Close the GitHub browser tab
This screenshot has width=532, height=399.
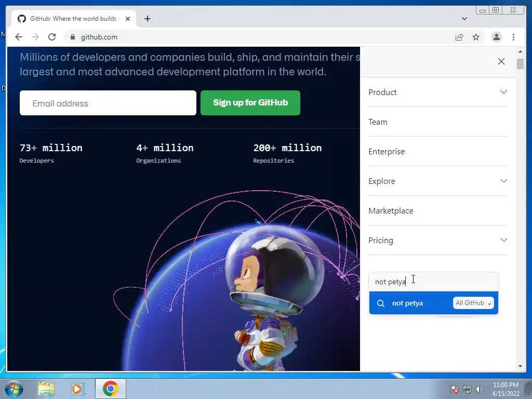point(128,19)
